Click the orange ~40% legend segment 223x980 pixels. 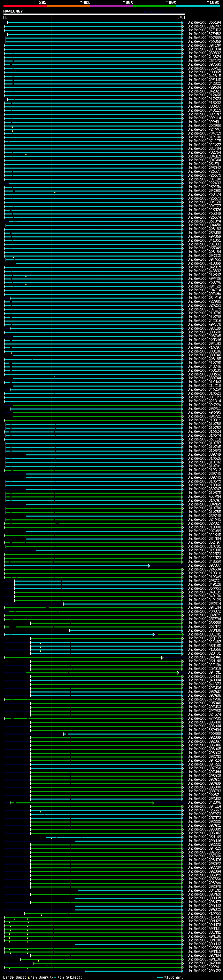68,6
